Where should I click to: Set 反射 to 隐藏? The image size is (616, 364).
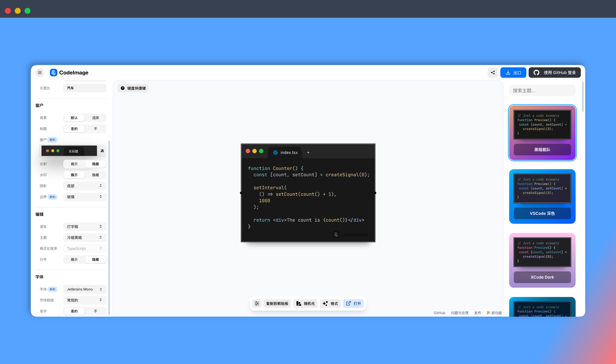tap(95, 164)
